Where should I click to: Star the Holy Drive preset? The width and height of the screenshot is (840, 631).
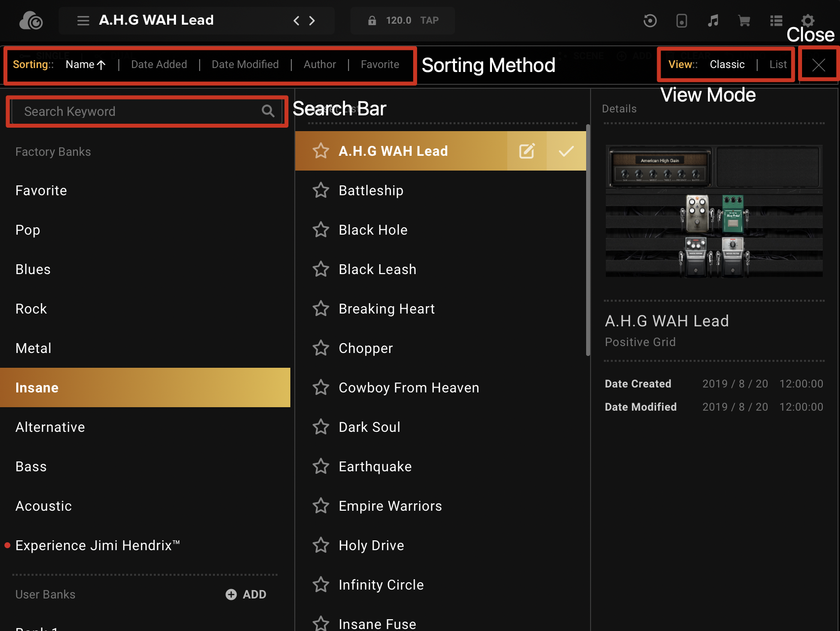point(321,545)
